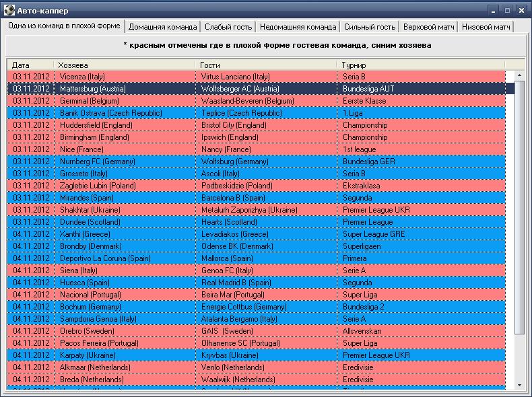
Task: Click Wolfsberger AC (Austria) guest cell
Action: coord(267,89)
